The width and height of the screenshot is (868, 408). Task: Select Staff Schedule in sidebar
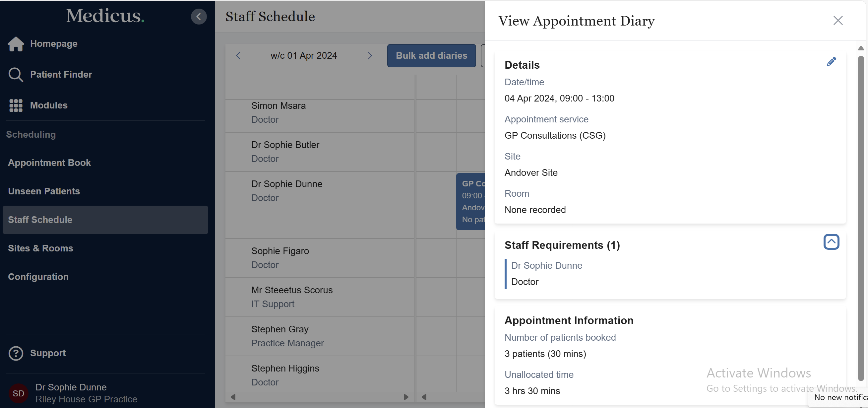(40, 220)
